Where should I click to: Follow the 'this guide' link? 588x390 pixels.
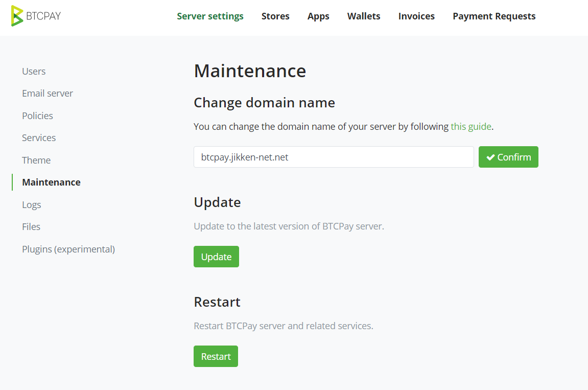coord(471,126)
